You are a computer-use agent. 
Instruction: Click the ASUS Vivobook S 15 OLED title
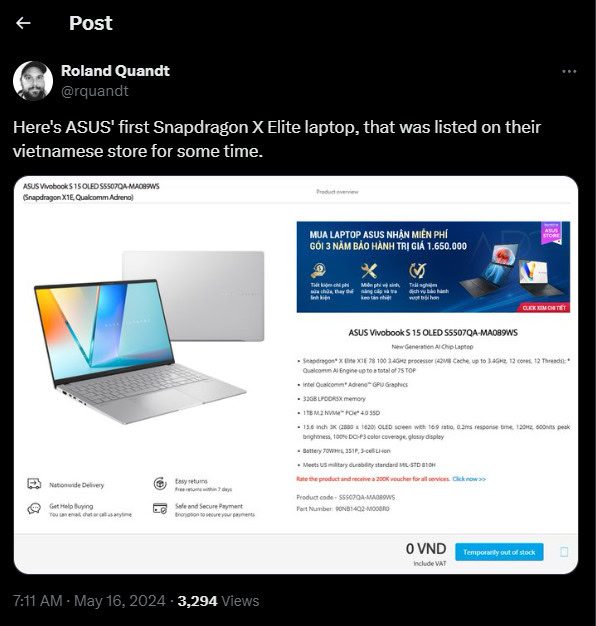point(433,333)
